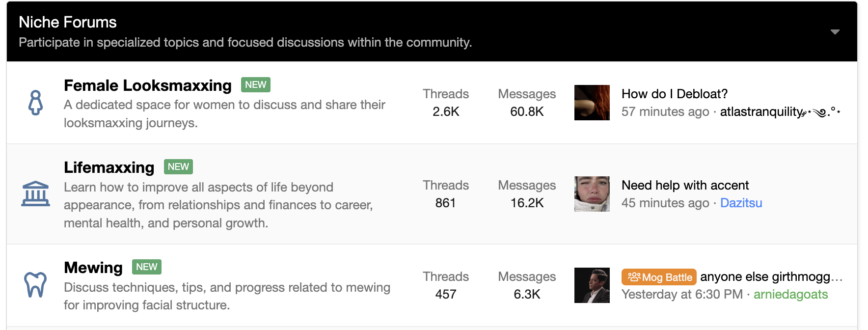Collapse the Niche Forums category arrow
Viewport: 868px width, 330px height.
pyautogui.click(x=835, y=32)
